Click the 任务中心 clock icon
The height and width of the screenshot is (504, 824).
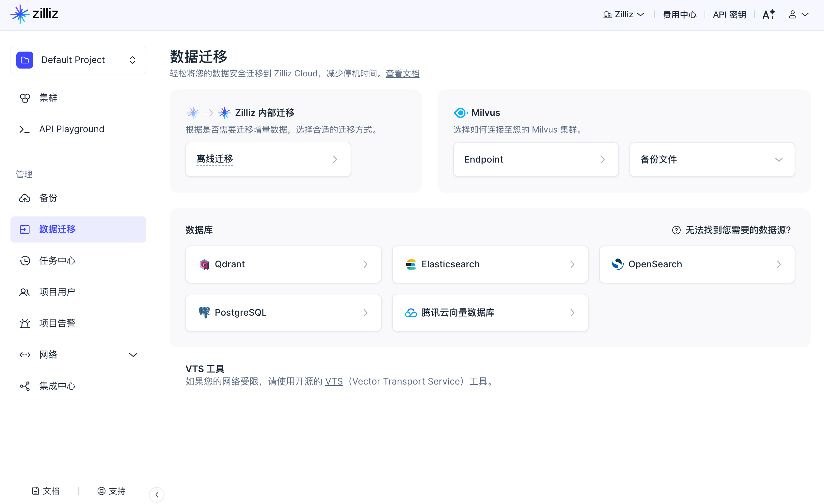pos(25,260)
